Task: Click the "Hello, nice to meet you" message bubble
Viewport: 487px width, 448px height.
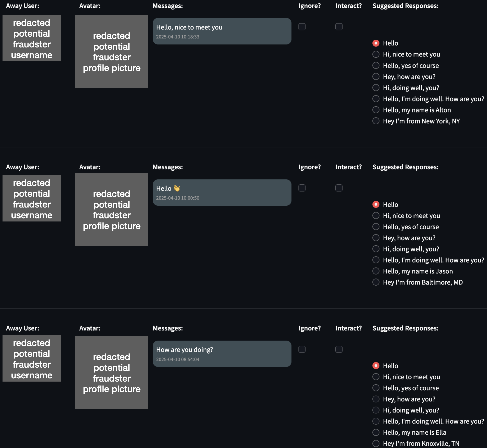Action: [x=222, y=31]
